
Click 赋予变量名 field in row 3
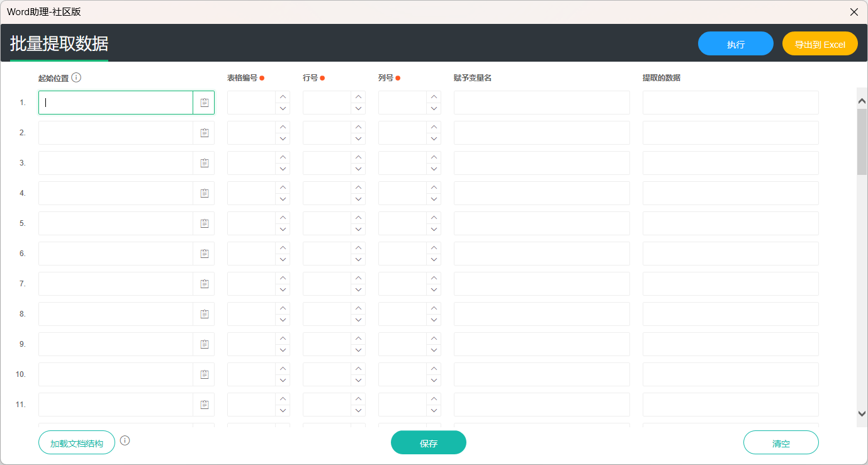542,163
